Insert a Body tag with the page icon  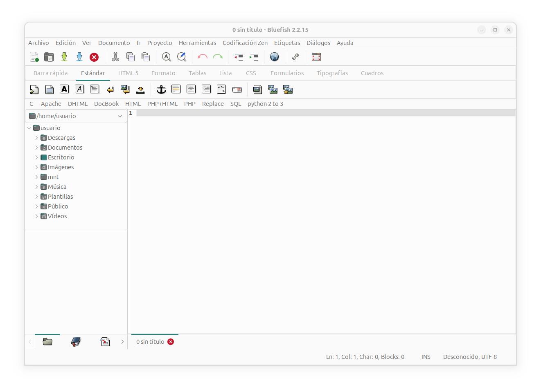[x=50, y=90]
